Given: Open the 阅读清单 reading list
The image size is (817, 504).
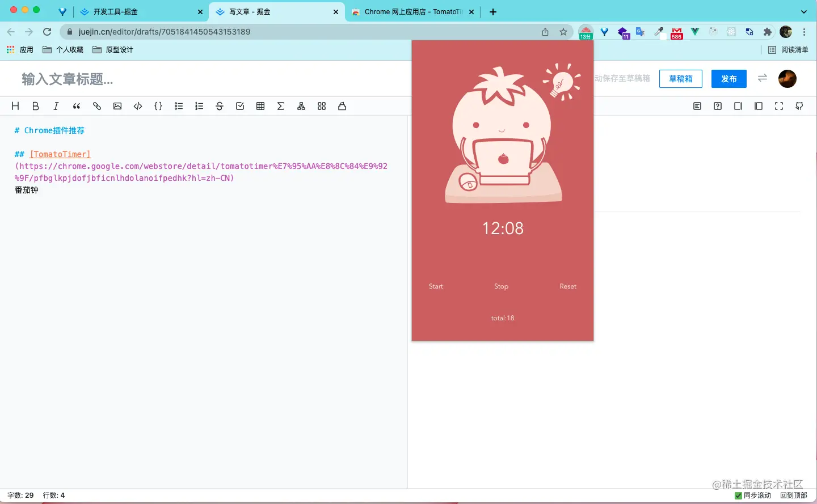Looking at the screenshot, I should (x=788, y=50).
